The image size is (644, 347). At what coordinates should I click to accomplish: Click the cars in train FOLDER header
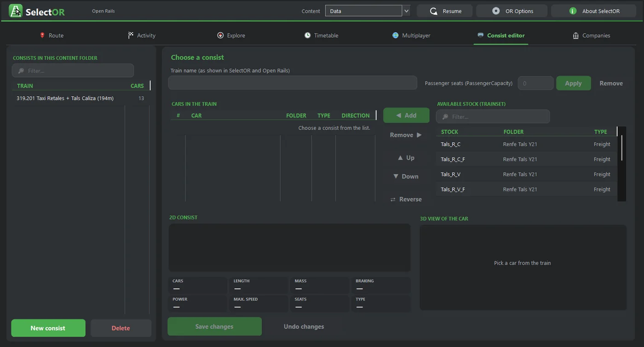pos(296,116)
